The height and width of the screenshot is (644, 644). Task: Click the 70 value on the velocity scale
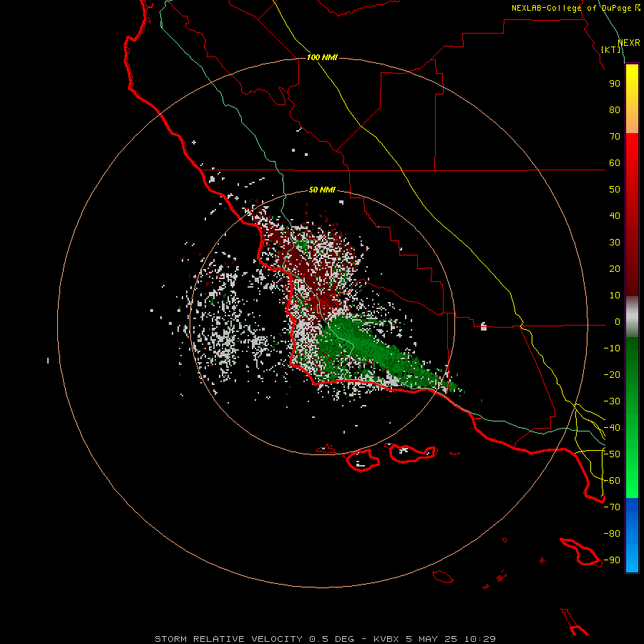(x=615, y=137)
